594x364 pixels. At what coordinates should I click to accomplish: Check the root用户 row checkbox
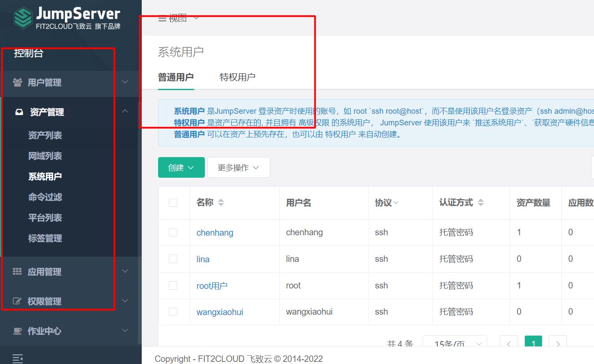coord(173,285)
